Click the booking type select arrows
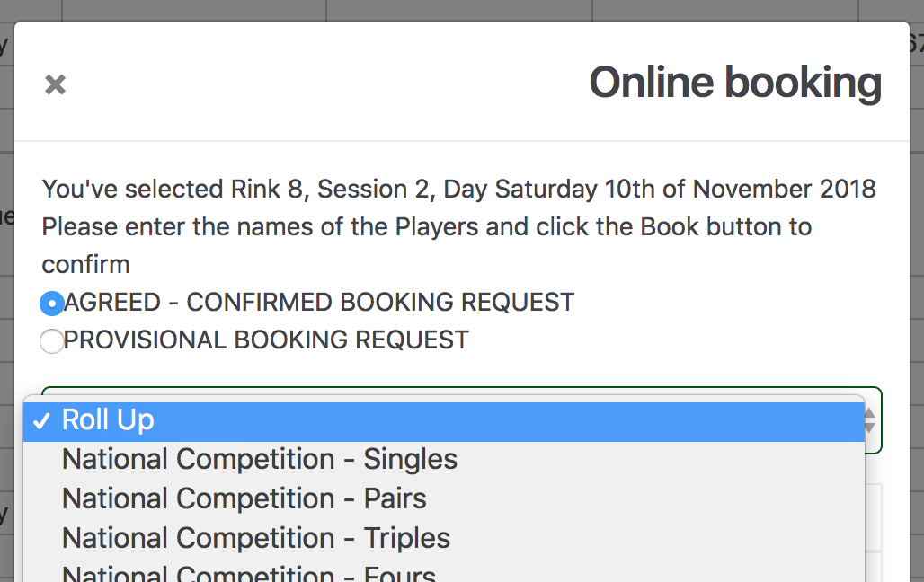Screen dimensions: 924x582 [x=870, y=420]
